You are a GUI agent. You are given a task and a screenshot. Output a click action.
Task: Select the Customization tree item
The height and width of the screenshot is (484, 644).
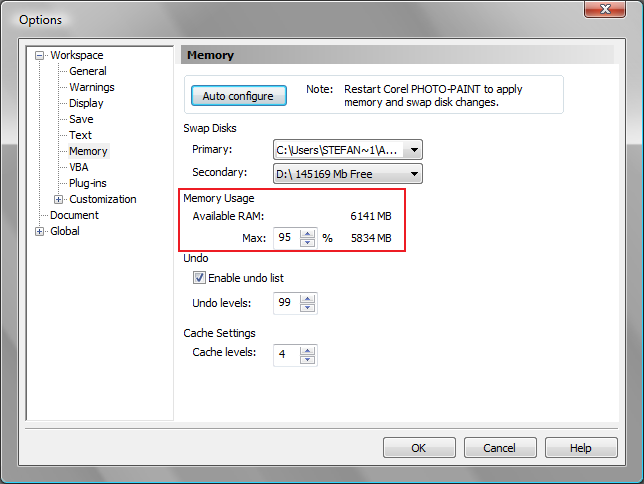103,199
